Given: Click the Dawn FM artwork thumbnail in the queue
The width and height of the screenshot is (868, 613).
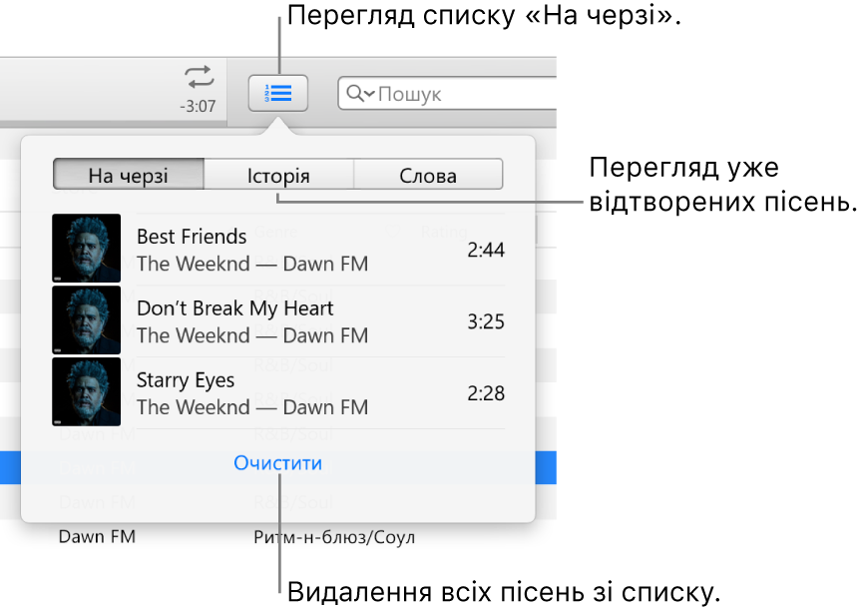Looking at the screenshot, I should coord(86,249).
